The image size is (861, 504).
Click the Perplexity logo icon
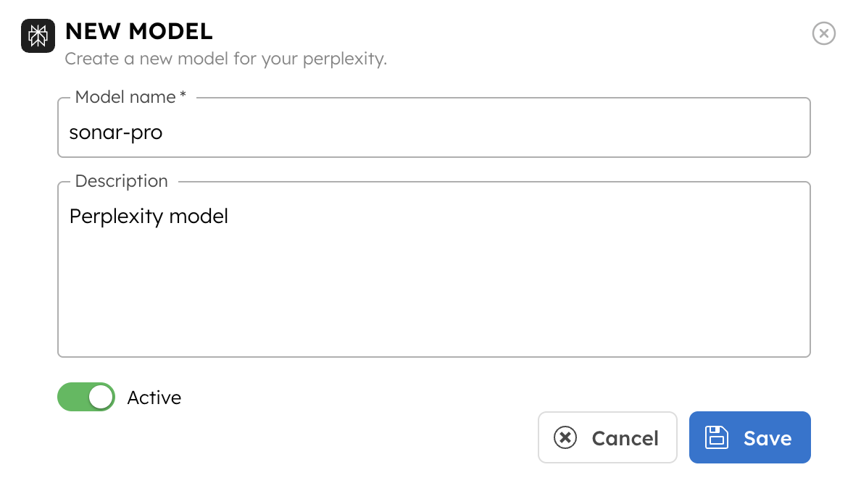tap(38, 35)
